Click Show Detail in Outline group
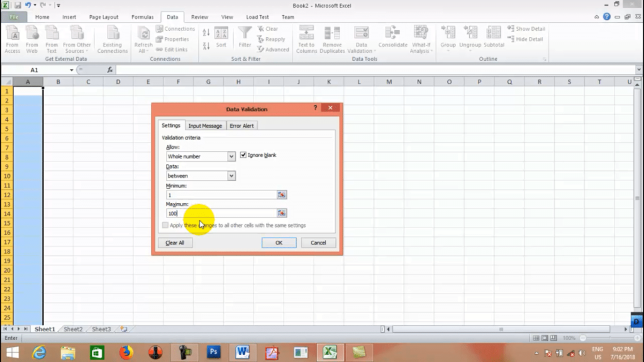Image resolution: width=644 pixels, height=362 pixels. [x=526, y=29]
